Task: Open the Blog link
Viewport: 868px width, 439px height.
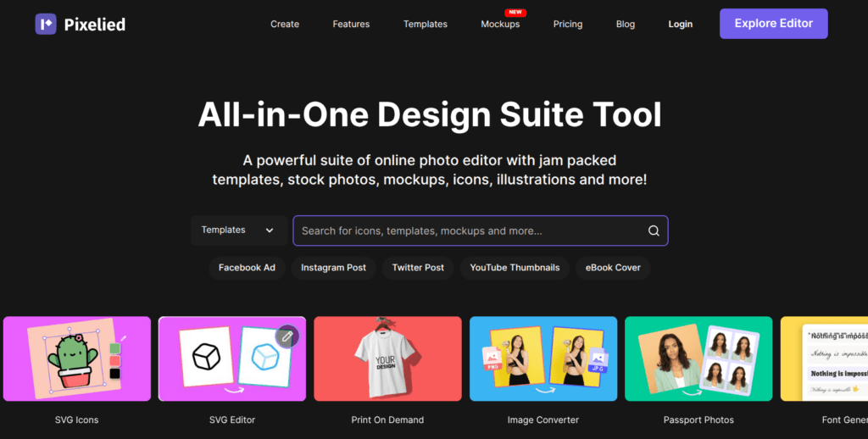Action: click(626, 24)
